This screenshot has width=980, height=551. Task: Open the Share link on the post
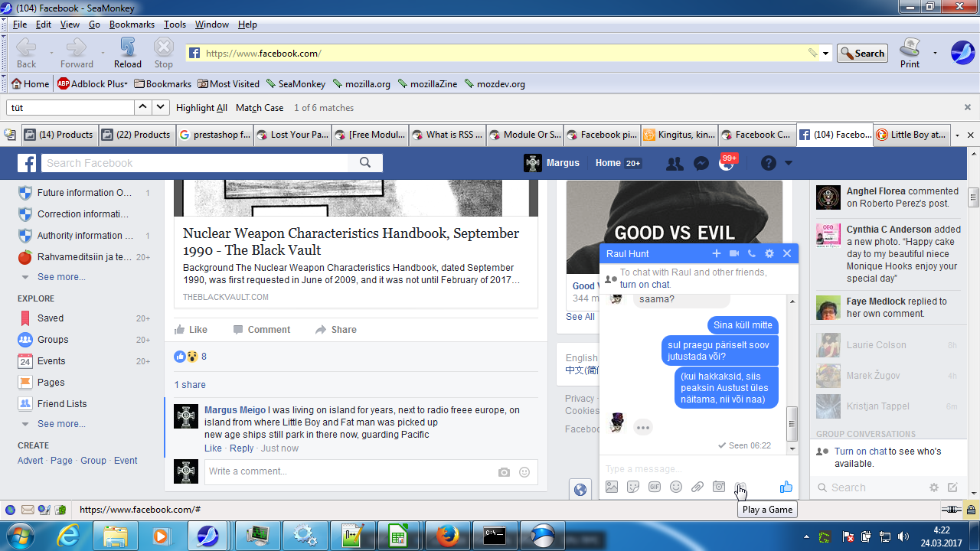(x=336, y=330)
